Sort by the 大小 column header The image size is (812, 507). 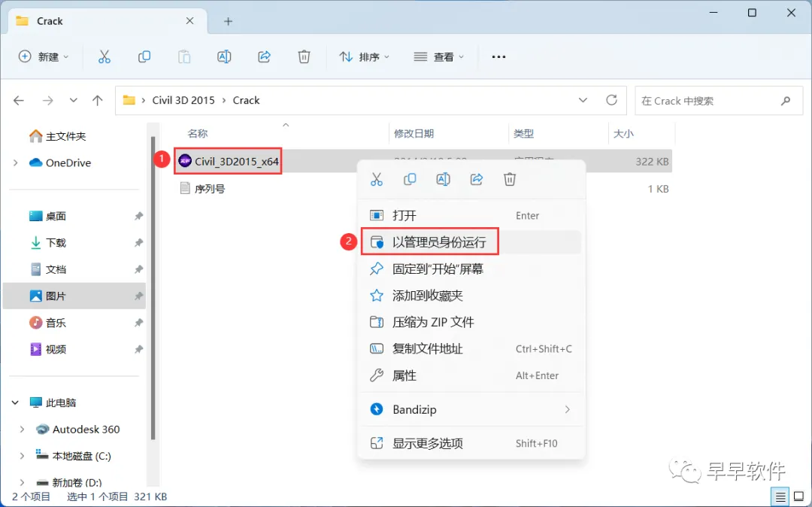point(623,134)
